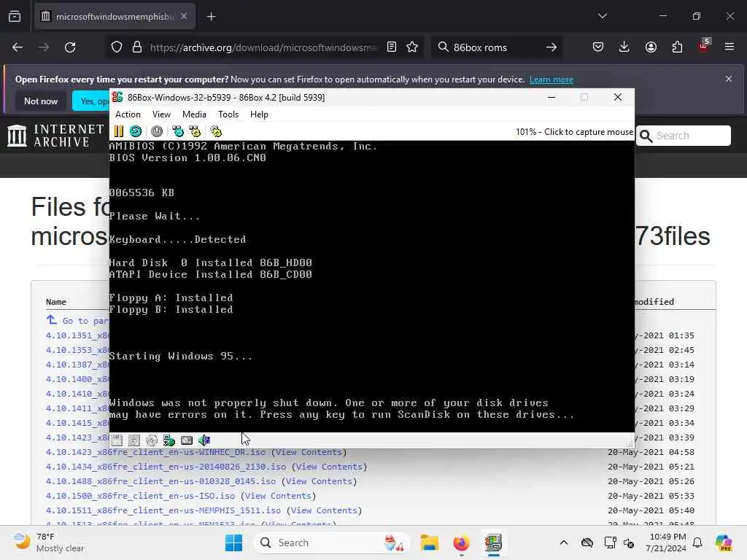Open the Tools menu in 86Box
Image resolution: width=747 pixels, height=560 pixels.
(228, 114)
